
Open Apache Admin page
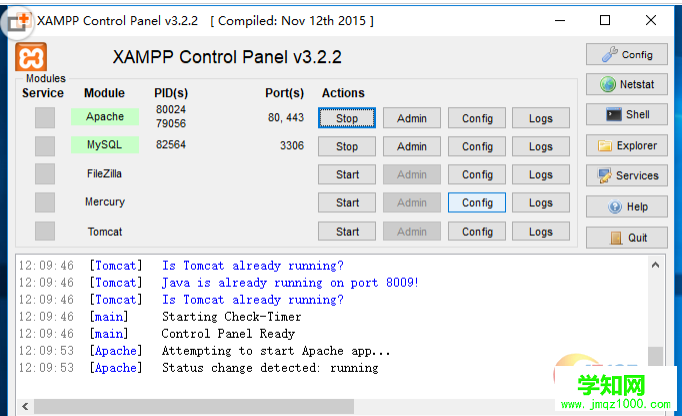pos(411,118)
